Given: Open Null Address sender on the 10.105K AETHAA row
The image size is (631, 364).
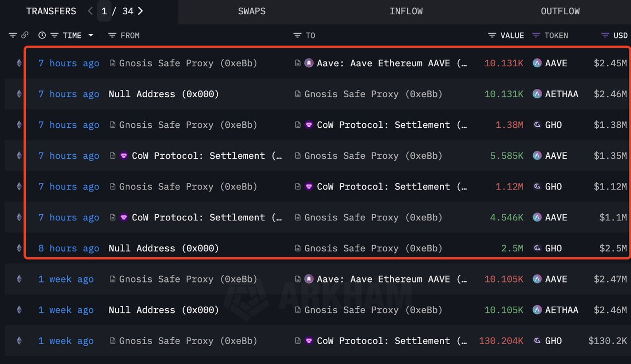Looking at the screenshot, I should tap(164, 310).
